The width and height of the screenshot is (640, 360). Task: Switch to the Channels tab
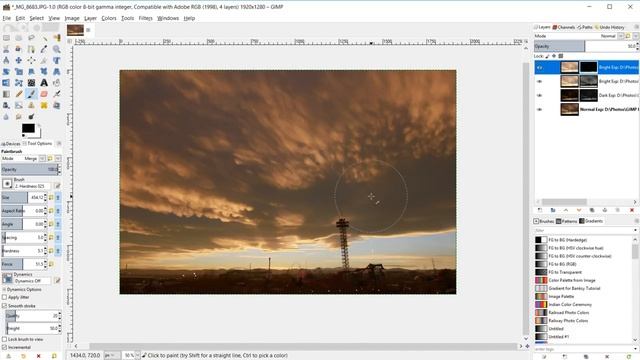[x=564, y=27]
